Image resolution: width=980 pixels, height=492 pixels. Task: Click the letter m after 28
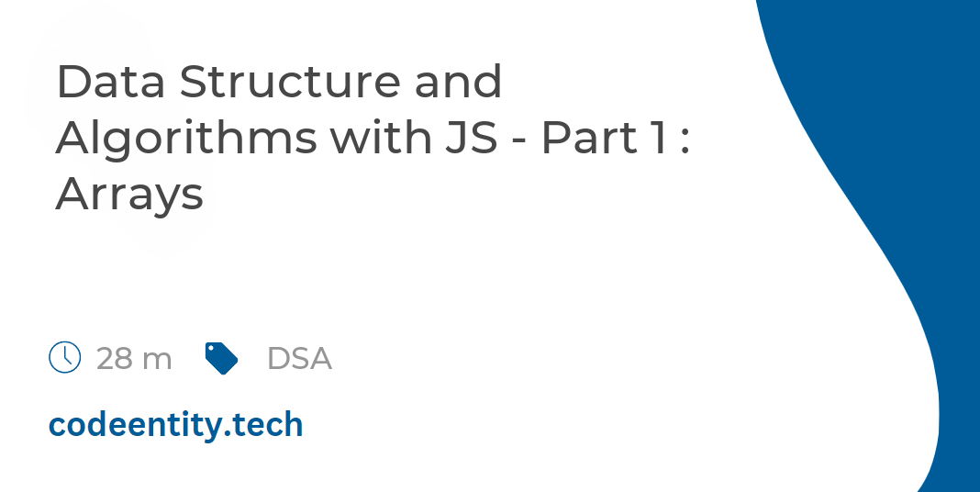tap(157, 362)
